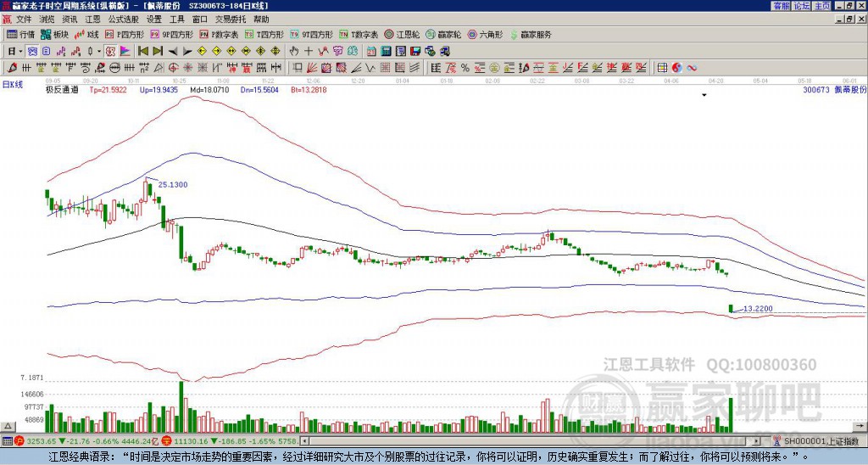Screen dimensions: 868x465
Task: Click the calendar icon in toolbar
Action: [371, 51]
